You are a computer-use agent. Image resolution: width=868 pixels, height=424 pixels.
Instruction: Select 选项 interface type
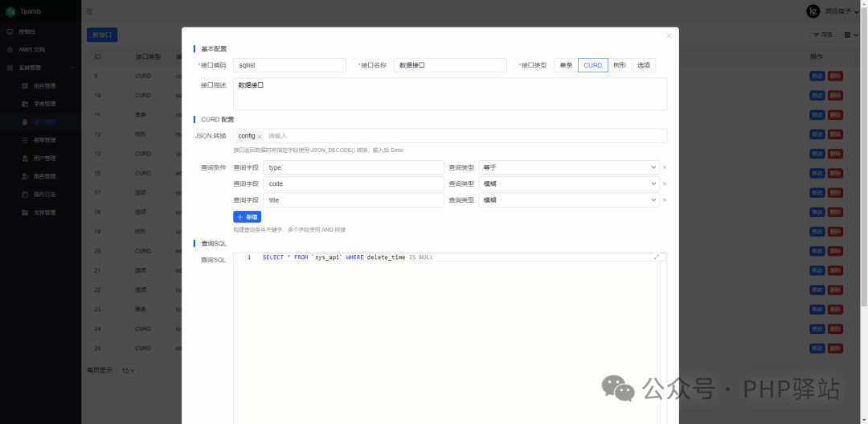(643, 65)
